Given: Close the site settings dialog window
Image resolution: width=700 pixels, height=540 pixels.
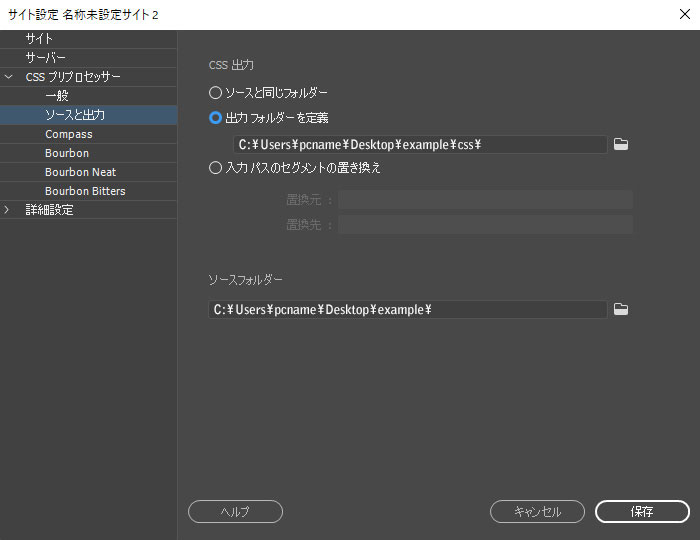Looking at the screenshot, I should click(681, 14).
